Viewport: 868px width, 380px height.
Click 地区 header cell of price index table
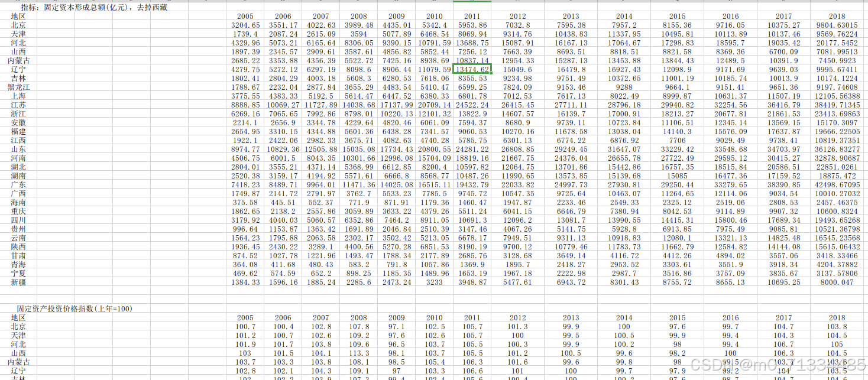[18, 317]
